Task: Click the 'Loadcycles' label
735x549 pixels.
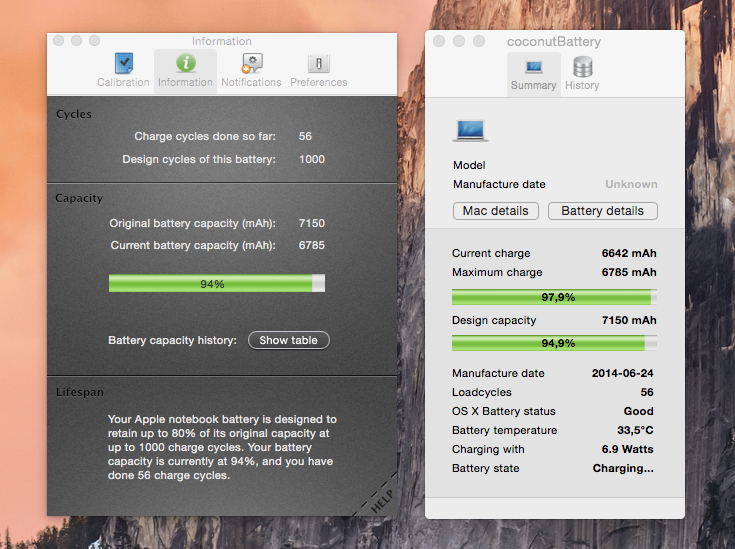Action: click(x=481, y=392)
